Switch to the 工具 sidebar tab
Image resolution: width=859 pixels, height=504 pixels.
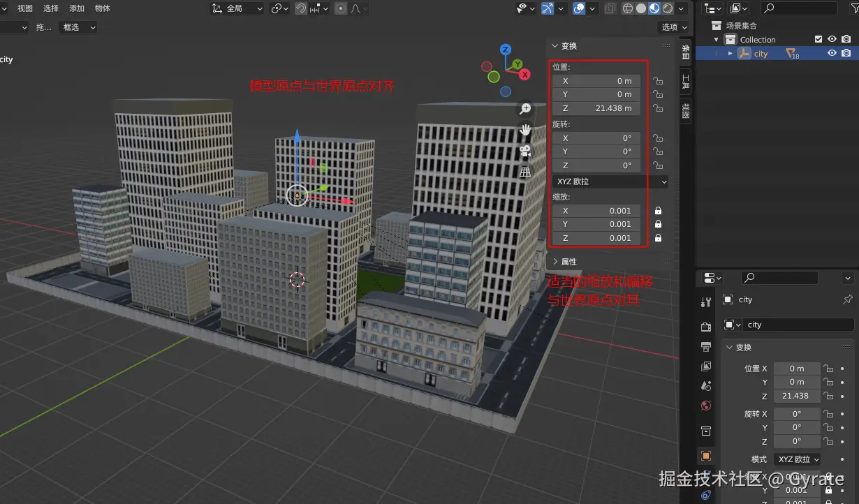[685, 82]
